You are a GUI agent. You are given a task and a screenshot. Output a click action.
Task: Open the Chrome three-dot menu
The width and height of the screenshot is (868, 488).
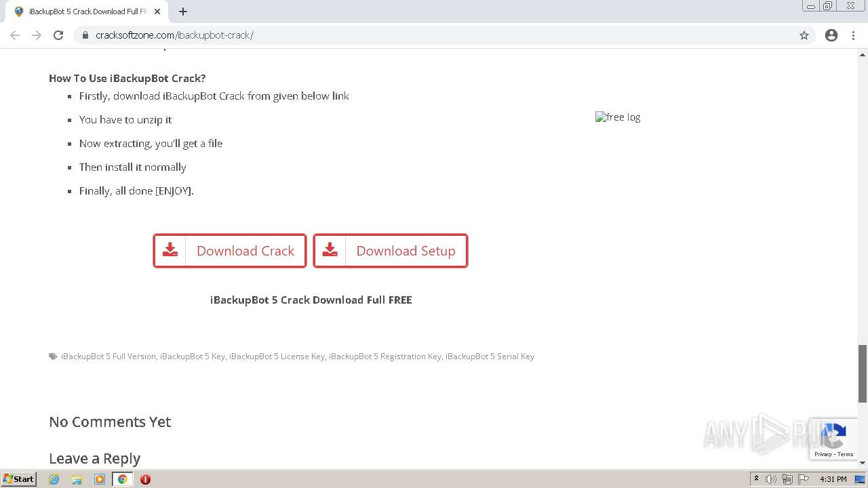(853, 35)
